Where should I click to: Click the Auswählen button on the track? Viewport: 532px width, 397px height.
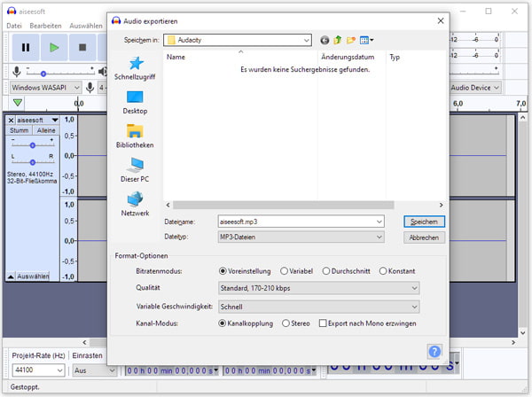coord(33,276)
